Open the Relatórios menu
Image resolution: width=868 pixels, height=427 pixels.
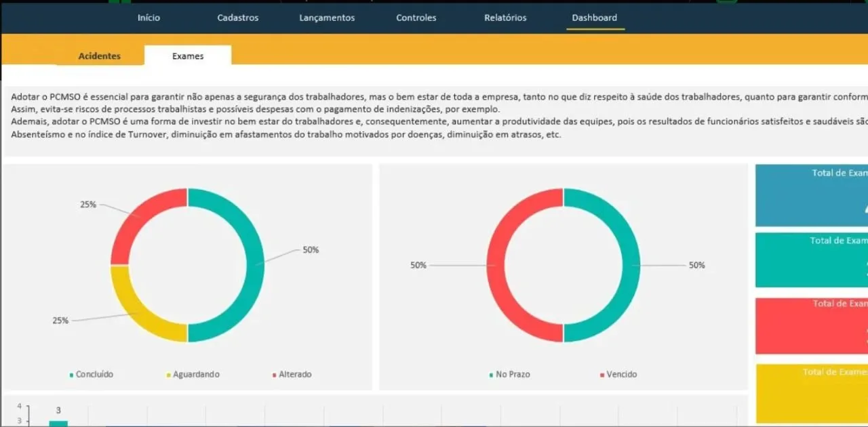505,18
